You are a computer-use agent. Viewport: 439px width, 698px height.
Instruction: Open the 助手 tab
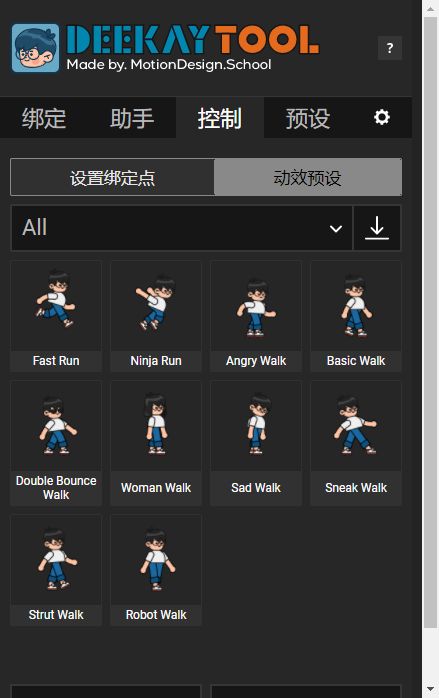132,118
